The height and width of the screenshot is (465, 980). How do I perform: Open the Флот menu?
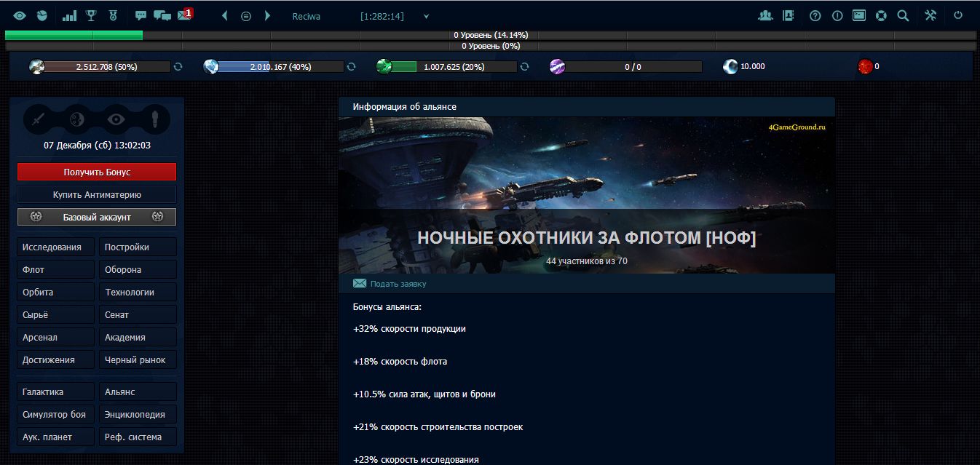[56, 269]
